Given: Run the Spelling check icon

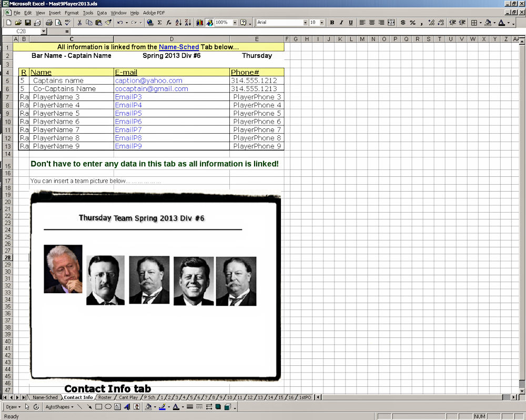Looking at the screenshot, I should (67, 23).
